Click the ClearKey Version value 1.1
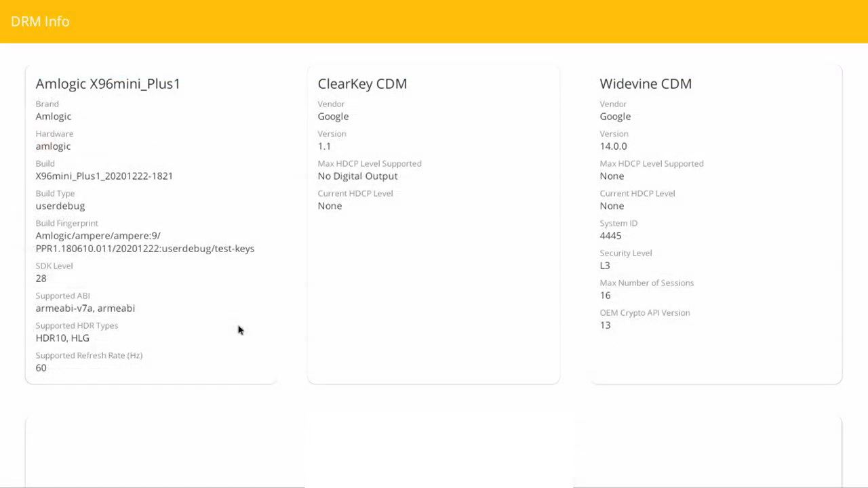Viewport: 868px width, 488px height. tap(324, 146)
